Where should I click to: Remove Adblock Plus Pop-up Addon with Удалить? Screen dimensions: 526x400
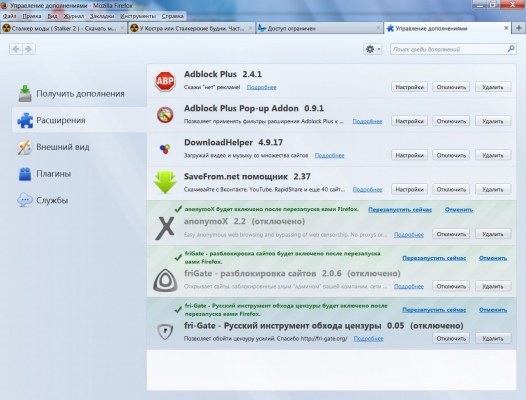tap(493, 121)
